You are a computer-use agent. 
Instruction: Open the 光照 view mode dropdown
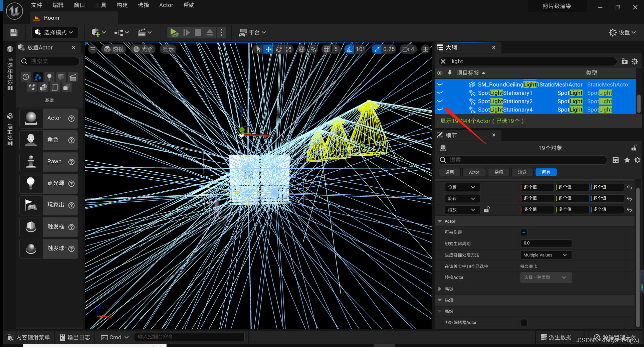(x=143, y=49)
